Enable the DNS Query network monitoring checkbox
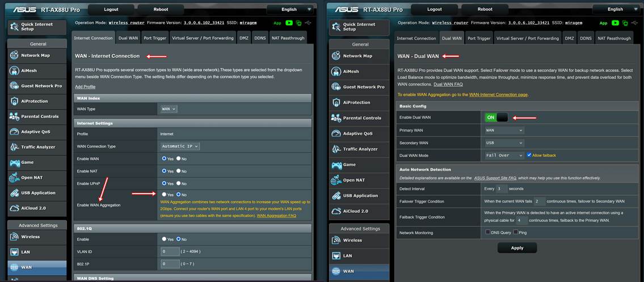Viewport: 644px width, 282px height. click(488, 232)
